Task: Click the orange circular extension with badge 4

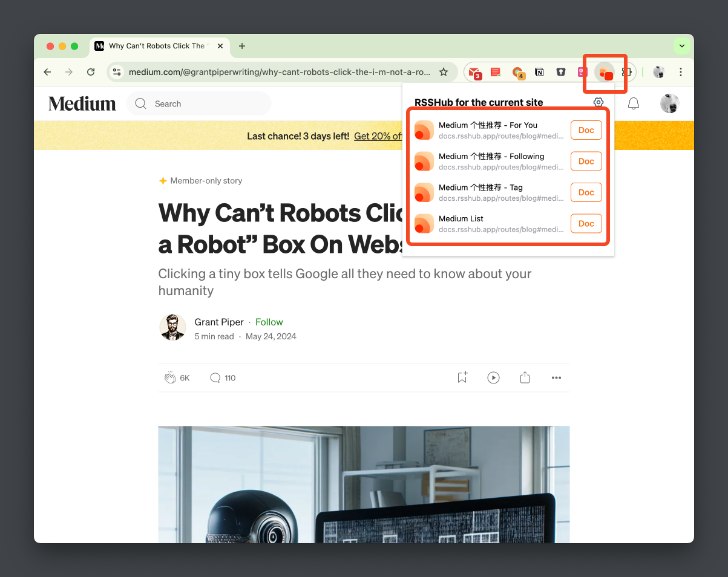Action: point(518,73)
